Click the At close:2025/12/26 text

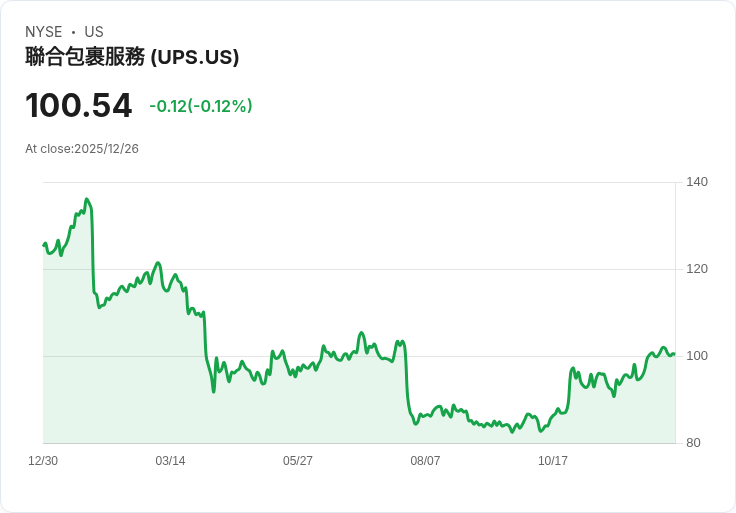click(82, 149)
